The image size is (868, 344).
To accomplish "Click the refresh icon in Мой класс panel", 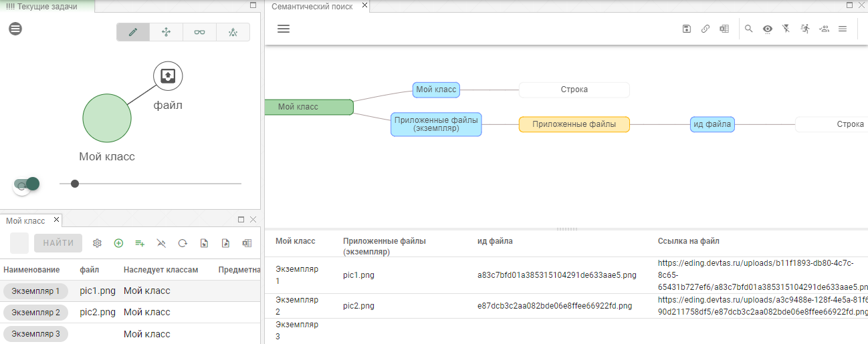I will pyautogui.click(x=183, y=244).
